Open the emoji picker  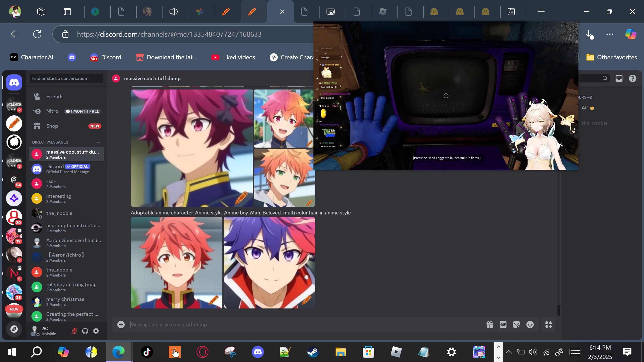click(x=530, y=325)
